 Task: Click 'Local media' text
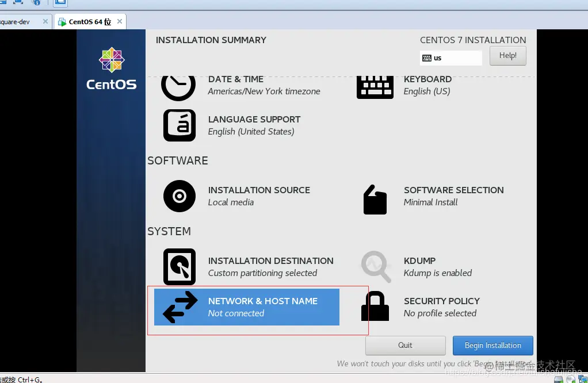coord(231,202)
